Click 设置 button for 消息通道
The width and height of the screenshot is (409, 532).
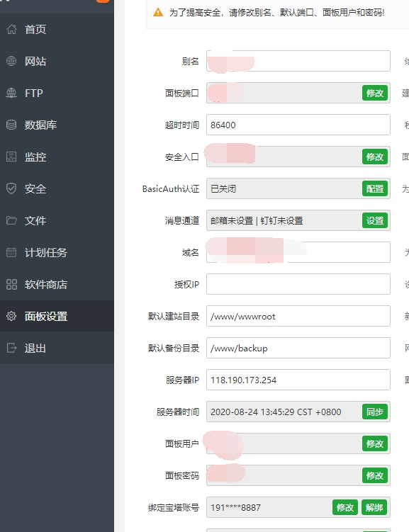pyautogui.click(x=375, y=220)
